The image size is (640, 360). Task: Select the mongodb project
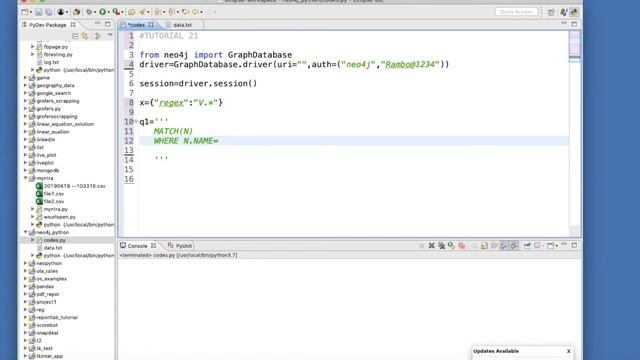tap(47, 170)
